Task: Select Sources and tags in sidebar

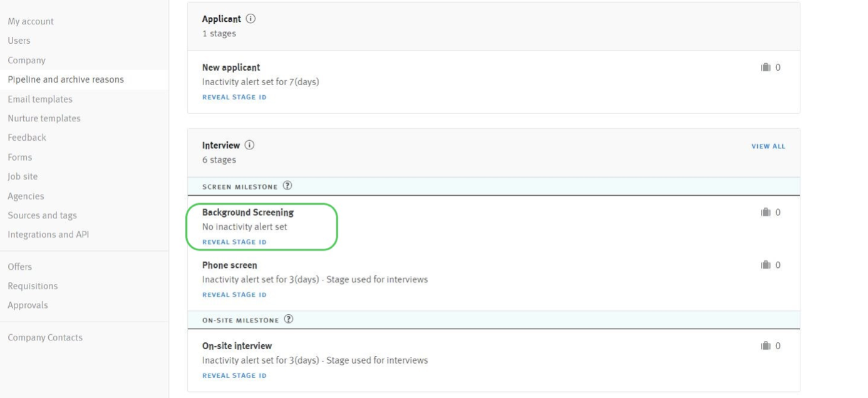Action: [42, 215]
